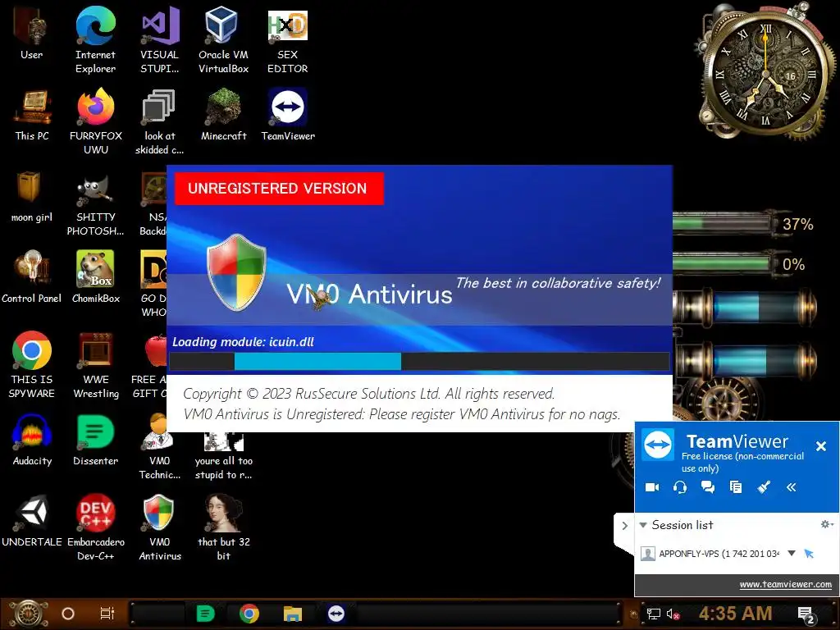Viewport: 840px width, 630px height.
Task: Open the moon girl desktop icon
Action: coord(32,196)
